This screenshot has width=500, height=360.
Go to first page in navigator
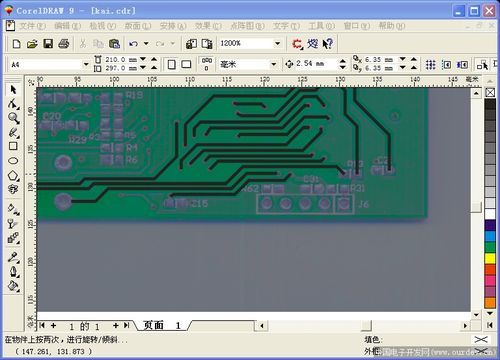coord(42,325)
